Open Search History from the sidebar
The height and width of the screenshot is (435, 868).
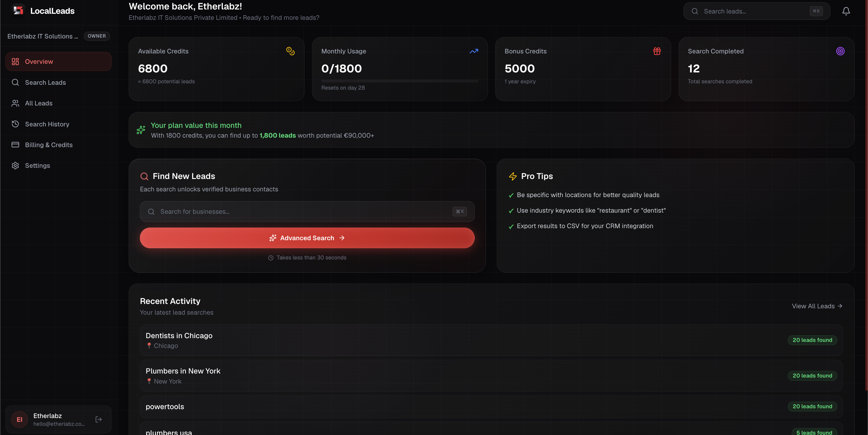pos(47,124)
